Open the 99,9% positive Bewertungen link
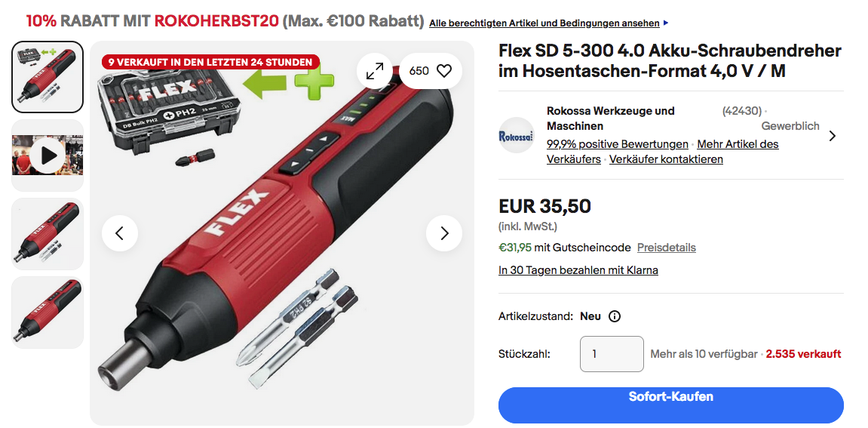This screenshot has width=868, height=428. pos(617,144)
